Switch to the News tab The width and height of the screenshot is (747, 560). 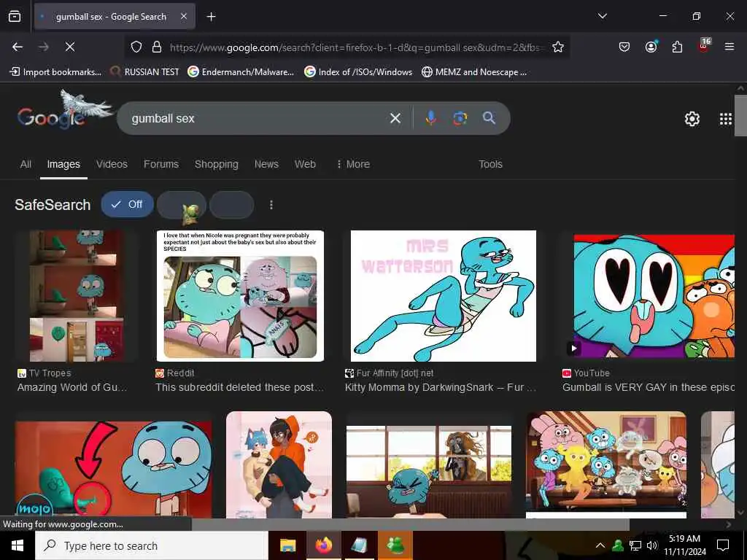266,164
